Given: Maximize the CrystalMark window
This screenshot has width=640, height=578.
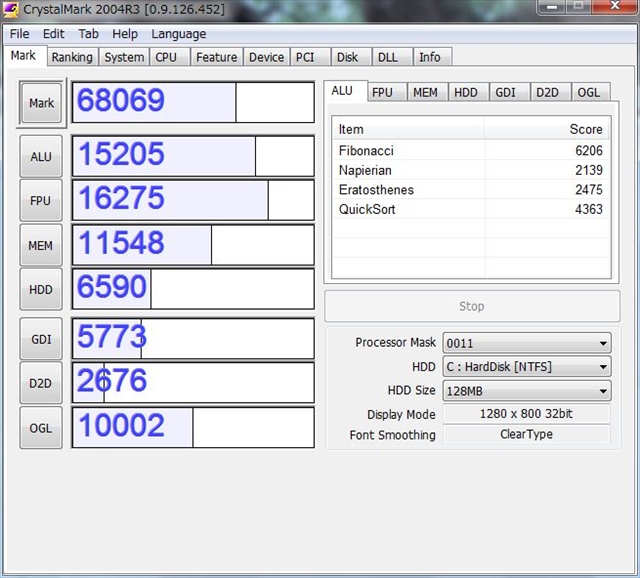Looking at the screenshot, I should (x=578, y=6).
